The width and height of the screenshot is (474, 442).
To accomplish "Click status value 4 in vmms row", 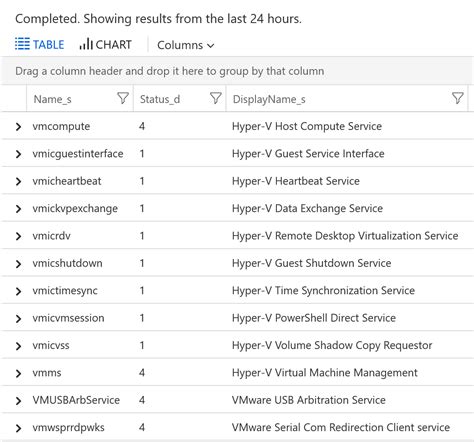I will (x=142, y=373).
